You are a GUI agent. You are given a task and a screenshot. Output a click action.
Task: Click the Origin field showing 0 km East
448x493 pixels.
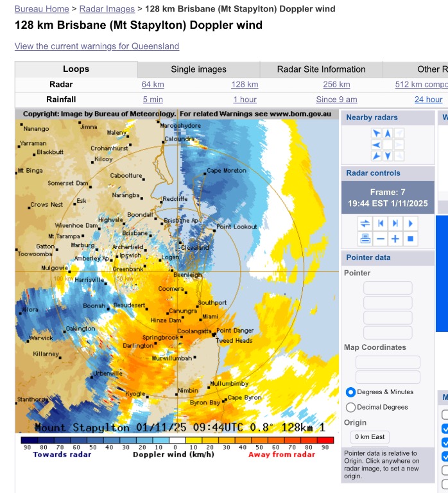(368, 437)
